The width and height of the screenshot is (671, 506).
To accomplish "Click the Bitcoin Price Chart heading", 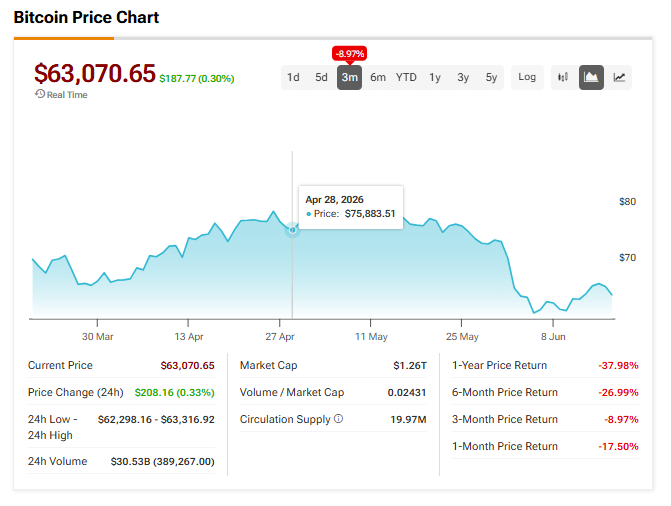I will [x=86, y=18].
